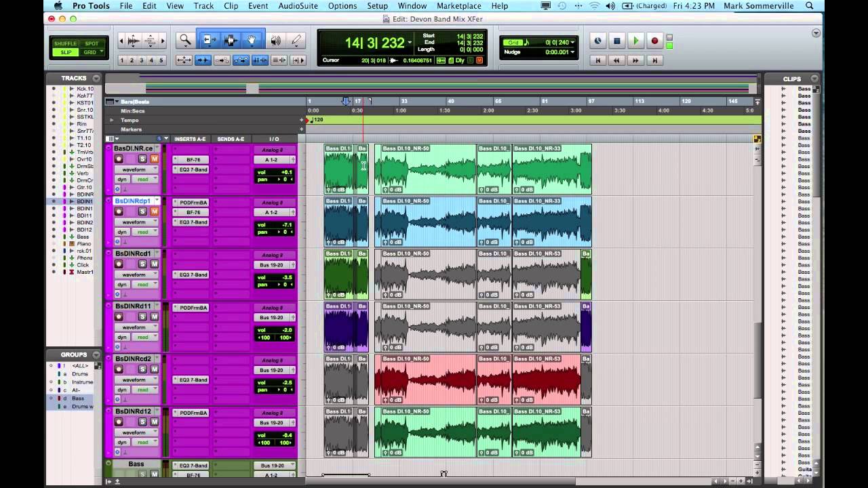
Task: Click the horizontal zoom in arrow
Action: (x=162, y=41)
